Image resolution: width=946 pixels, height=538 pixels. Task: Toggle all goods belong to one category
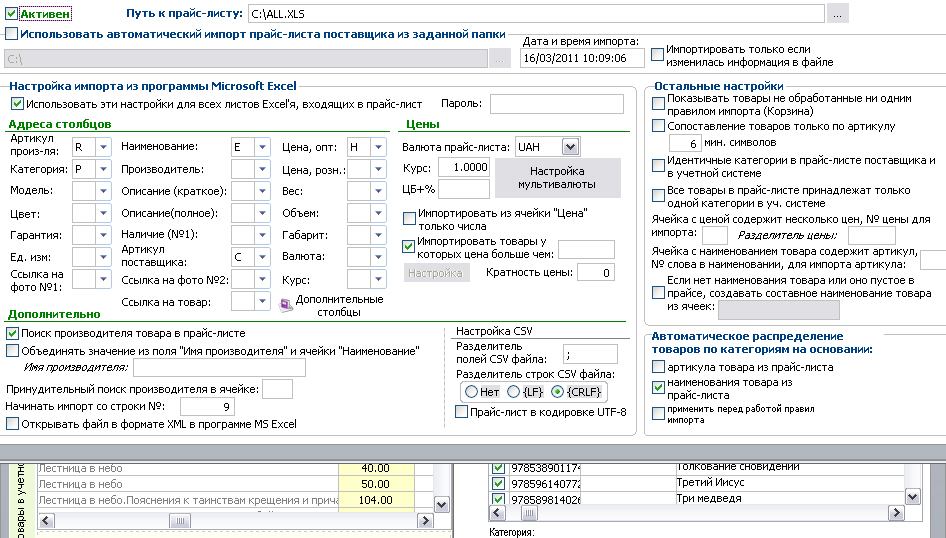[659, 195]
